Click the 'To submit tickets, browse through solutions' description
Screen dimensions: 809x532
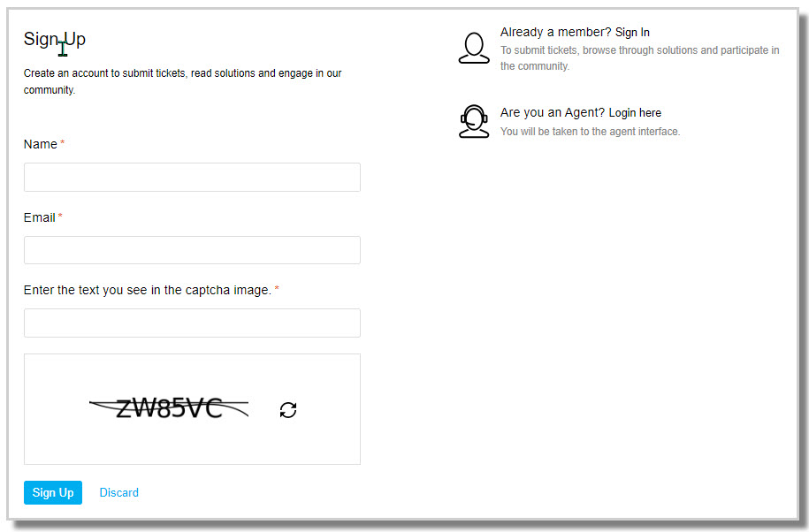point(640,58)
